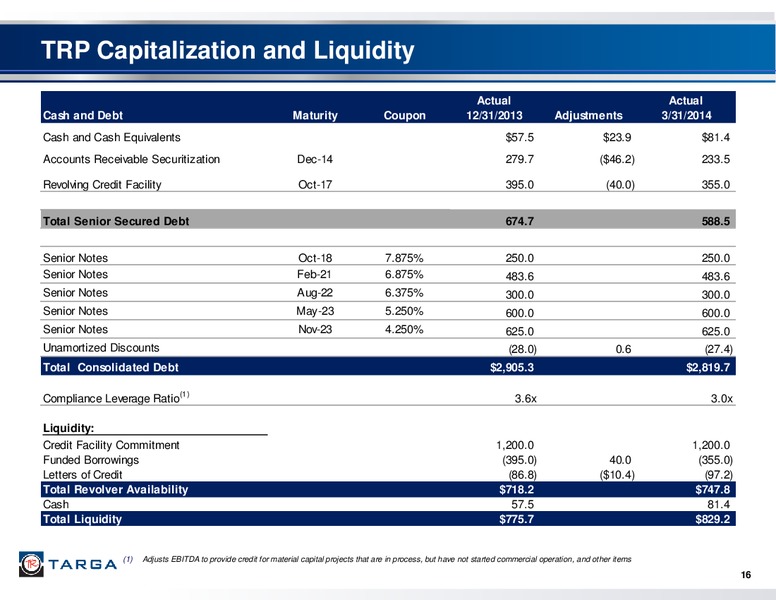Click the 'Actual 12/31/2013' column header
Screen dimensions: 776x600
point(494,108)
